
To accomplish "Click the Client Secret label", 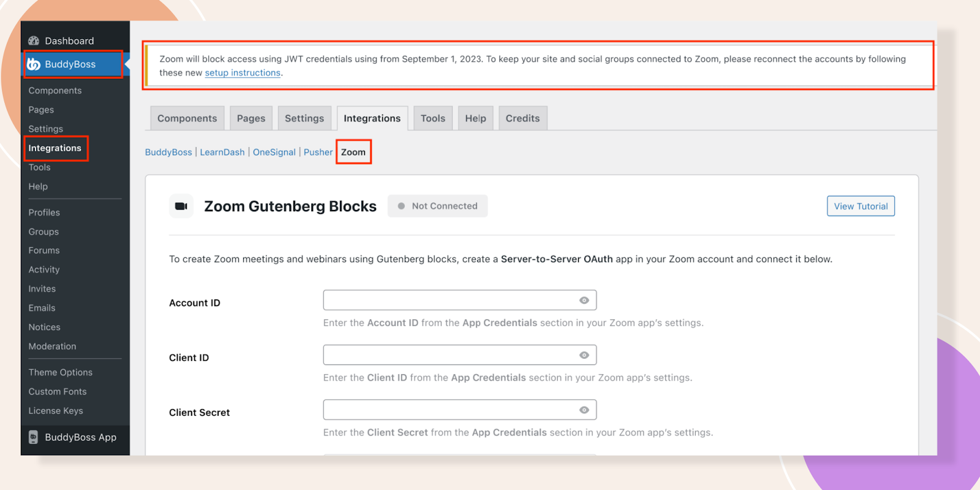I will 200,413.
